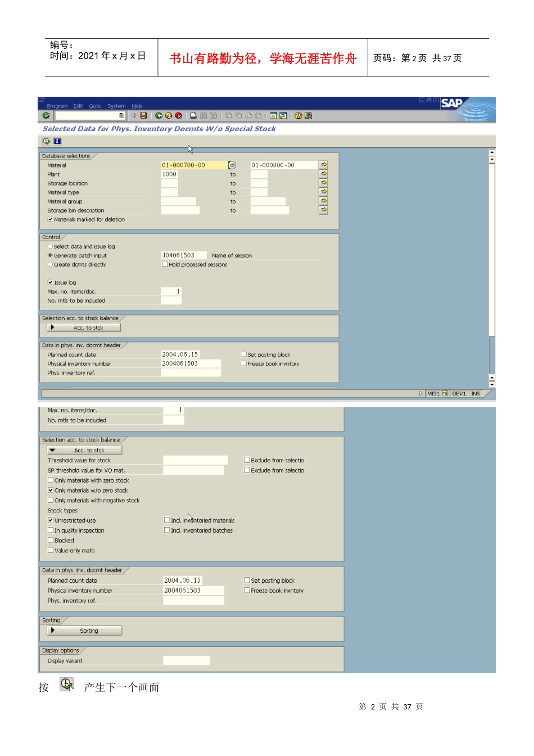This screenshot has height=756, width=534.
Task: Click the Display variant input field
Action: [x=186, y=661]
